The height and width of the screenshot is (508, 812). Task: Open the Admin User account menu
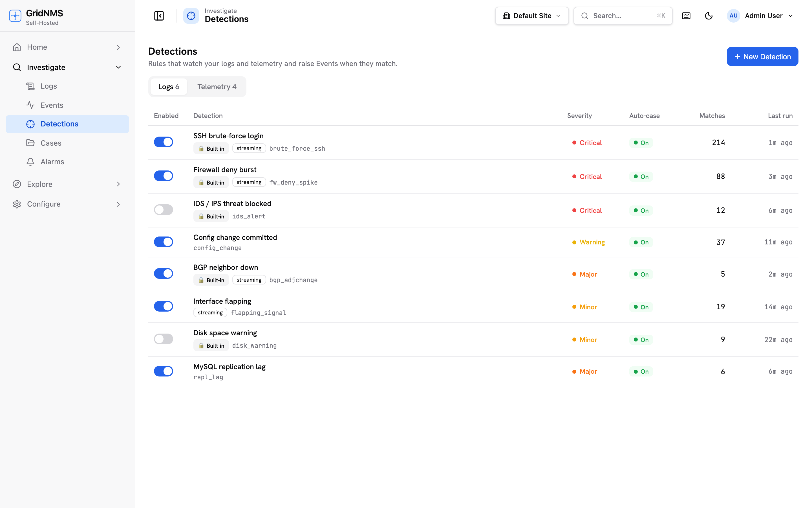coord(760,16)
